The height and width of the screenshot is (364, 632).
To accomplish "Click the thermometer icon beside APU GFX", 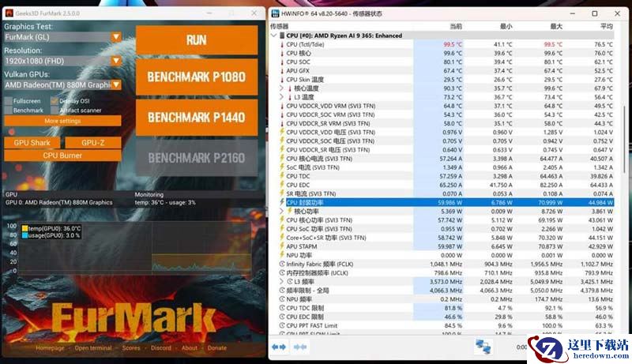I will point(282,71).
